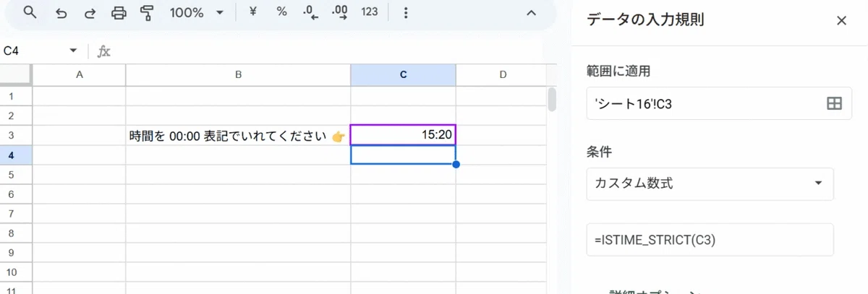Viewport: 868px width, 294px height.
Task: Increase decimal places
Action: [x=339, y=13]
